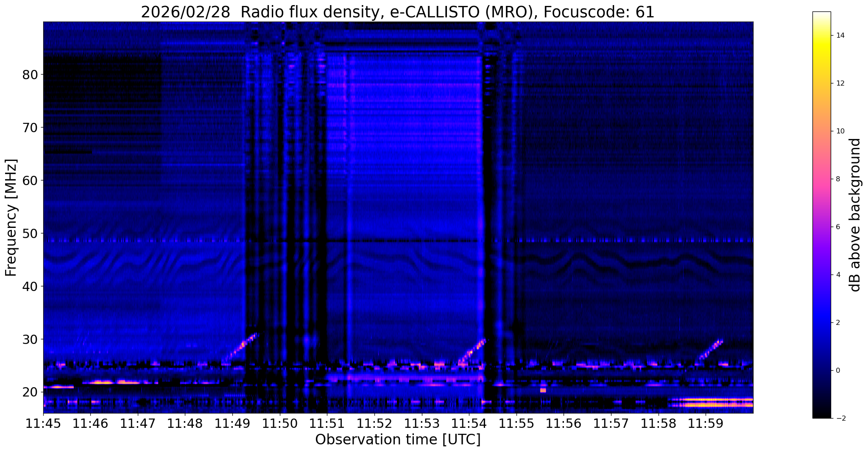Click the colorbar tick label 6

(x=837, y=227)
